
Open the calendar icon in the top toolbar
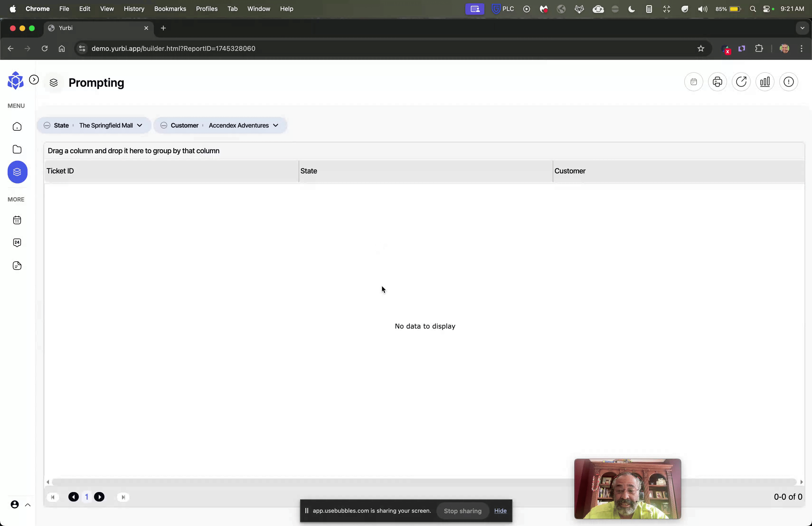coord(693,82)
